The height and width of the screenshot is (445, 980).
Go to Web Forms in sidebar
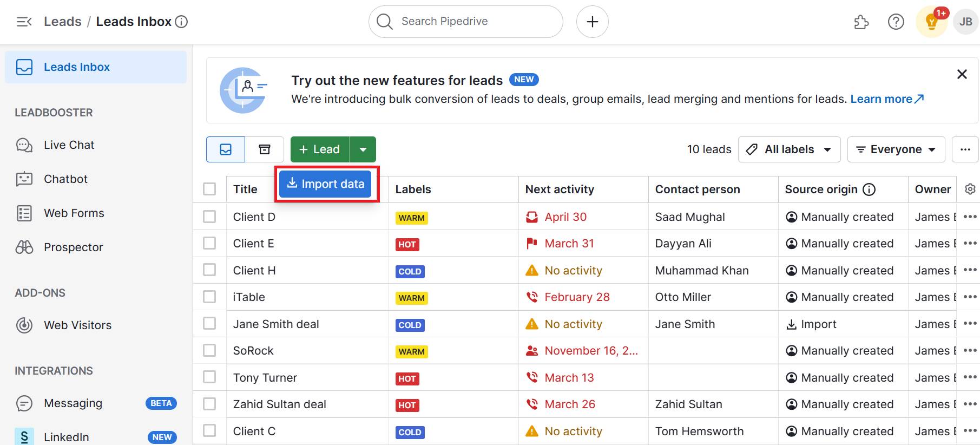pyautogui.click(x=74, y=213)
